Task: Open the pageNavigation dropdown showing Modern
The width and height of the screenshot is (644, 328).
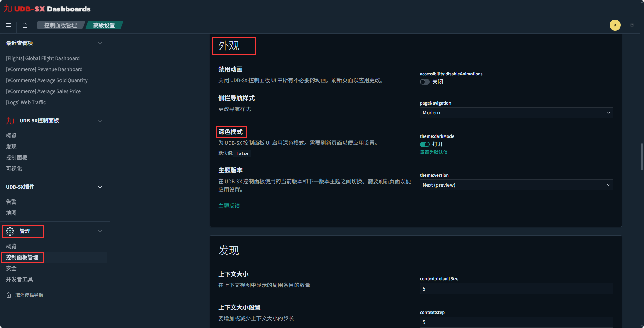Action: 516,113
